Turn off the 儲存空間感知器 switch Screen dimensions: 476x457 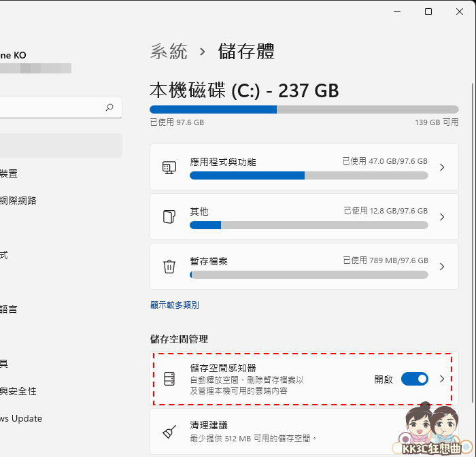click(x=414, y=379)
